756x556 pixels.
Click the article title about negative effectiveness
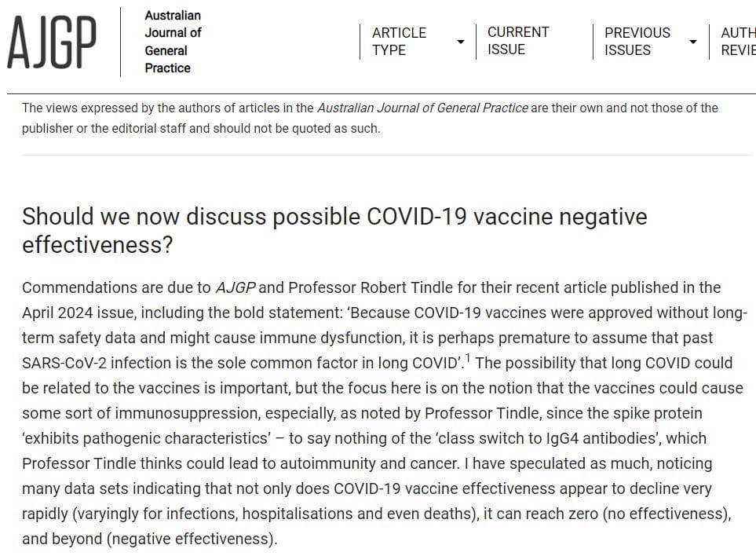click(334, 230)
